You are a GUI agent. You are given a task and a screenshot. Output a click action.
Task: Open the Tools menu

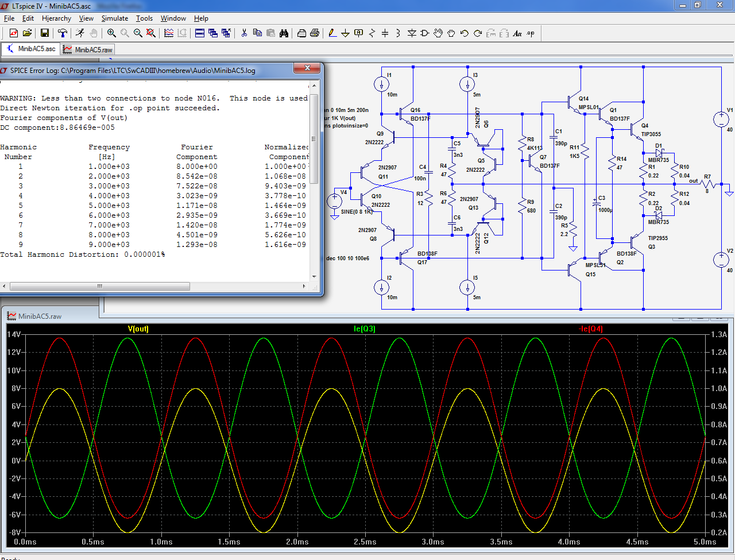coord(144,18)
